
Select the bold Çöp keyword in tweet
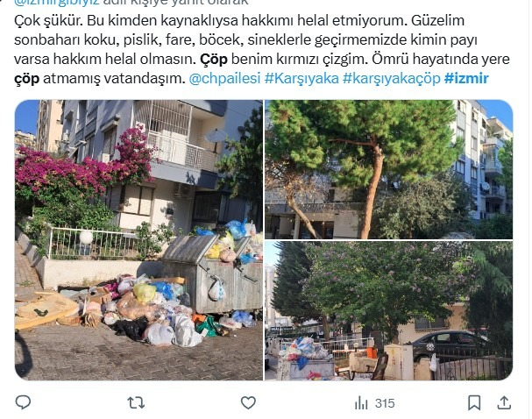[213, 59]
